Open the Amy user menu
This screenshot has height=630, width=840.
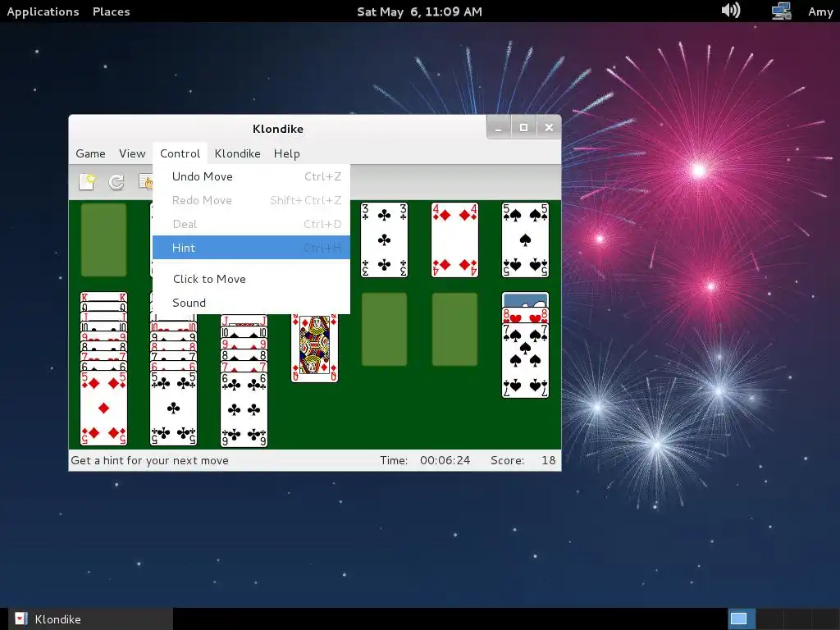coord(820,11)
